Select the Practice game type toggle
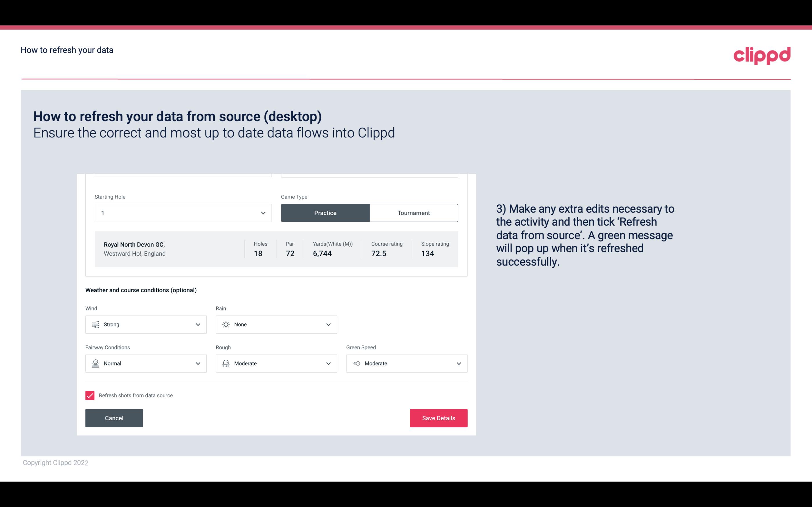 point(325,213)
